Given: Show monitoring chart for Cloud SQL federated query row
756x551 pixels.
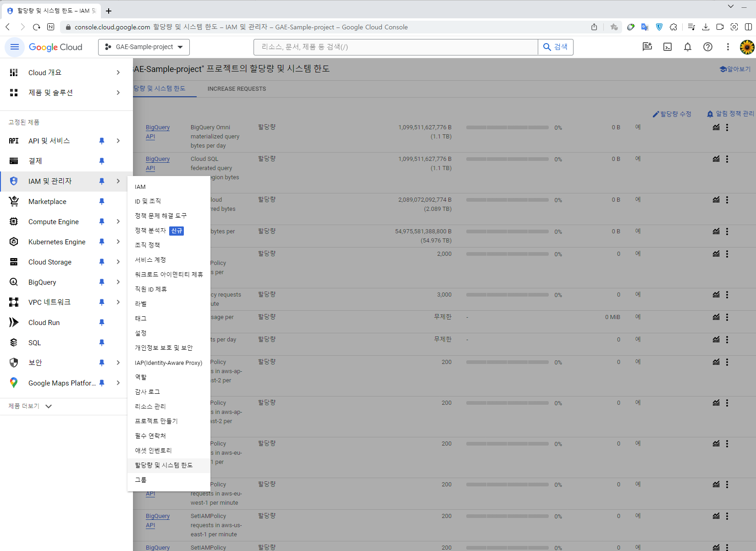Looking at the screenshot, I should (x=716, y=159).
